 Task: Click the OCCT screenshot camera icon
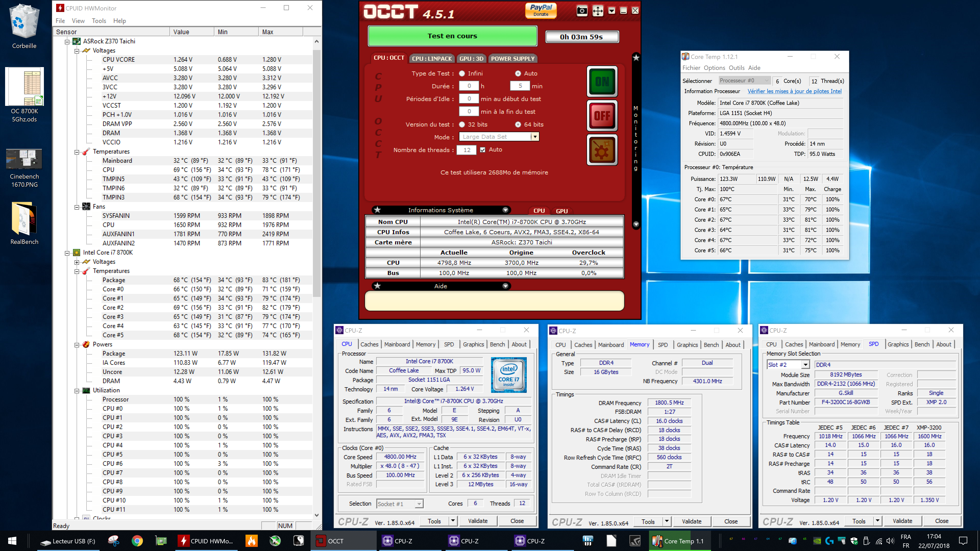[x=582, y=11]
